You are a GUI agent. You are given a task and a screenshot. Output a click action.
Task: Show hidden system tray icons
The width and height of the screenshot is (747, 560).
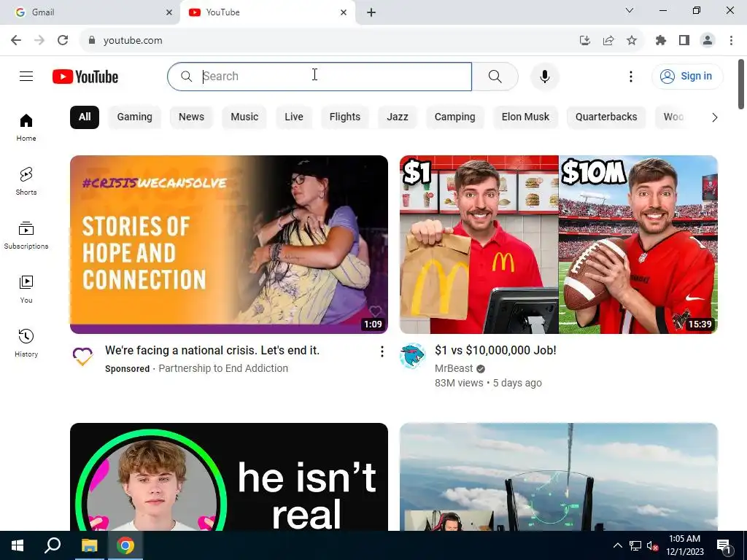(x=617, y=545)
